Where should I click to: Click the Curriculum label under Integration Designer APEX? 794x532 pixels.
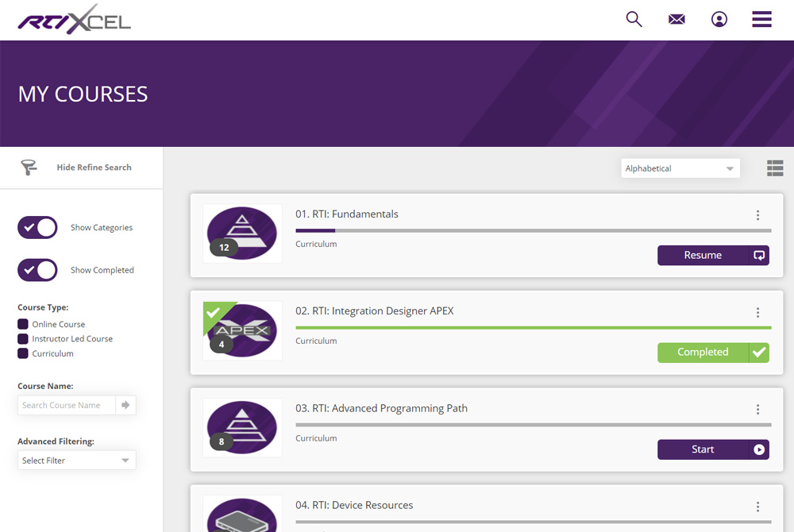(316, 341)
